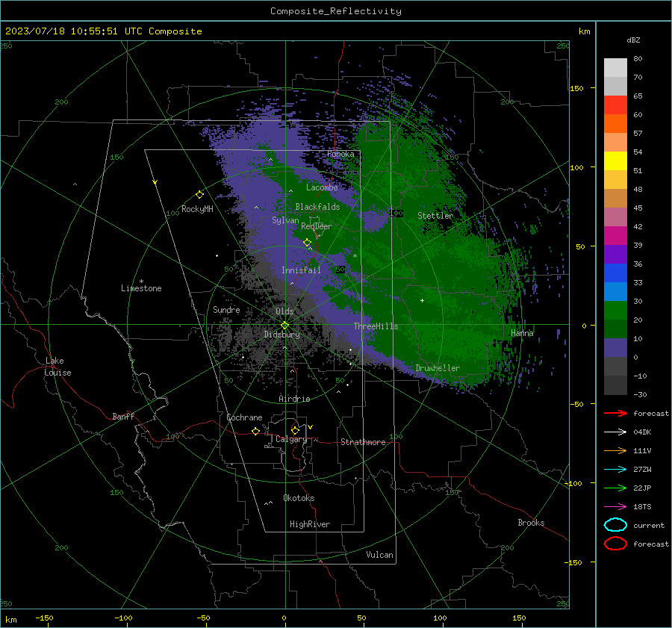Click the current legend label
Image resolution: width=672 pixels, height=628 pixels.
coord(649,525)
